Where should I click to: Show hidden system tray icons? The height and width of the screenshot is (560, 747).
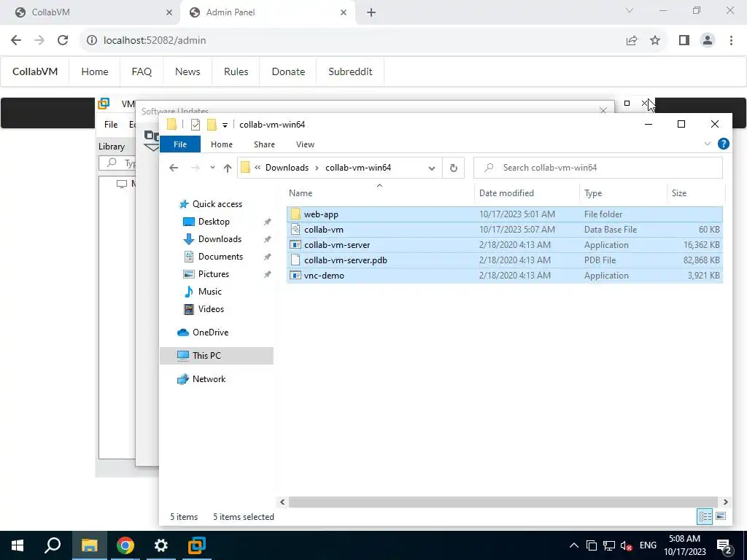point(573,545)
